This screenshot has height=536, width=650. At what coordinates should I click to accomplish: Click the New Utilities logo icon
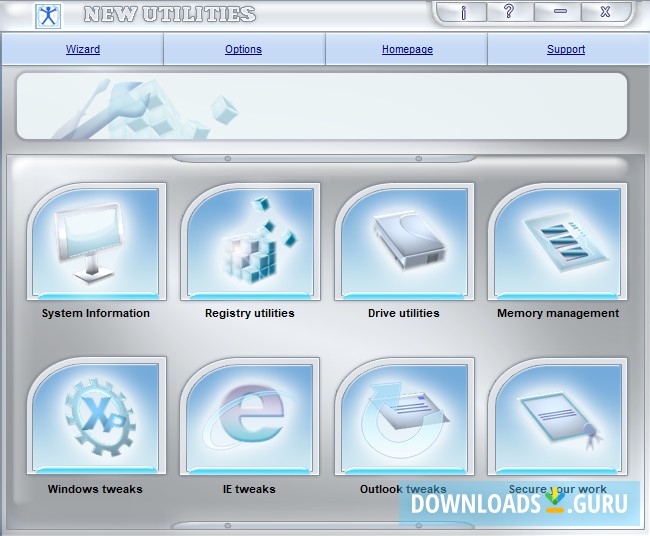tap(48, 16)
